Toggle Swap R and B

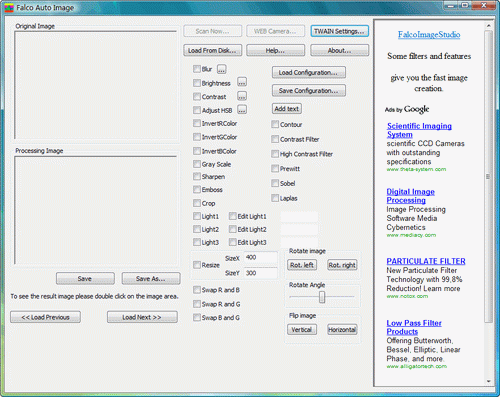click(x=197, y=290)
